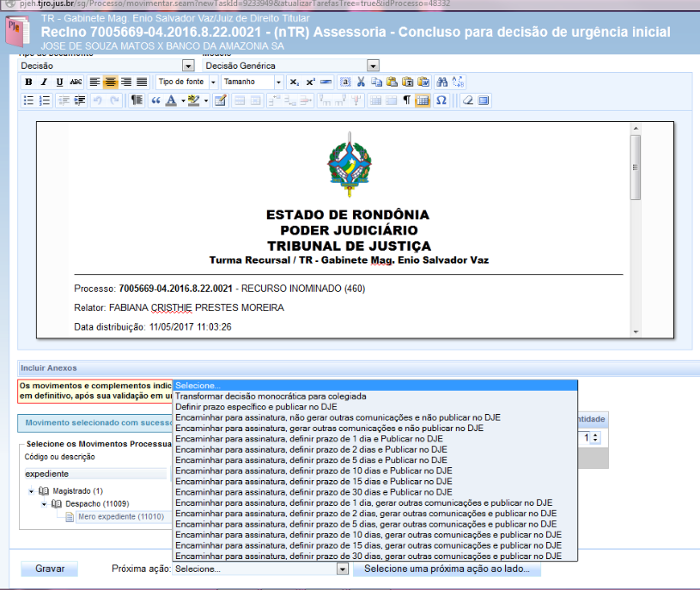
Task: Click the paragraph direction icon
Action: pyautogui.click(x=137, y=100)
